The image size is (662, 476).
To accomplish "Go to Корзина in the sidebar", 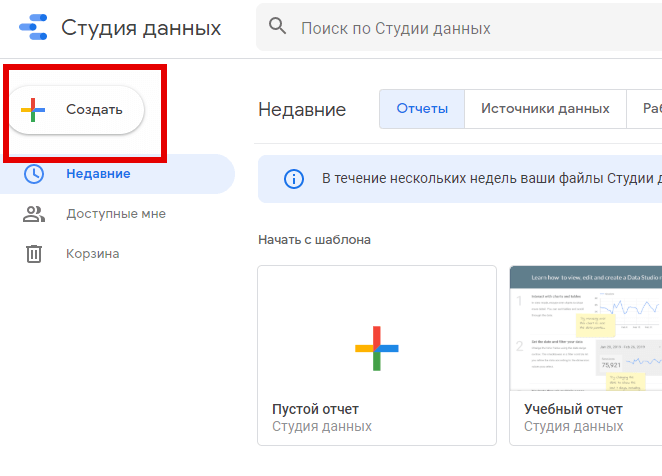I will point(93,254).
